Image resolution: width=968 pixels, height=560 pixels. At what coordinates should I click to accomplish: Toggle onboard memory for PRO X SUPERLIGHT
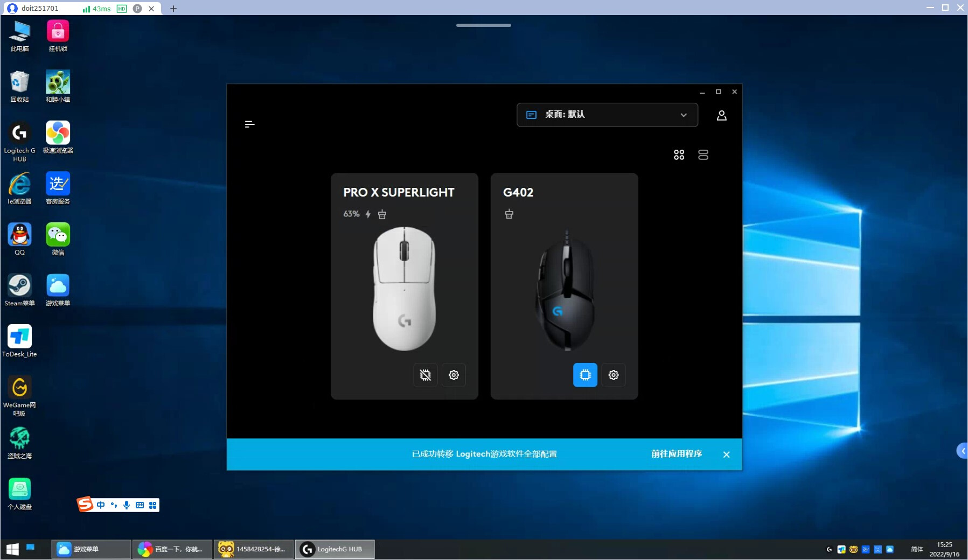click(425, 375)
